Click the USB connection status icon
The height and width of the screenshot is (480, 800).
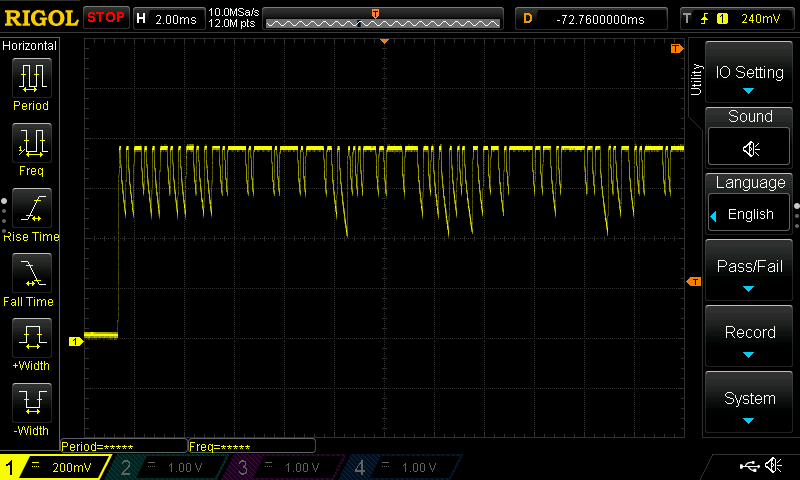point(749,466)
